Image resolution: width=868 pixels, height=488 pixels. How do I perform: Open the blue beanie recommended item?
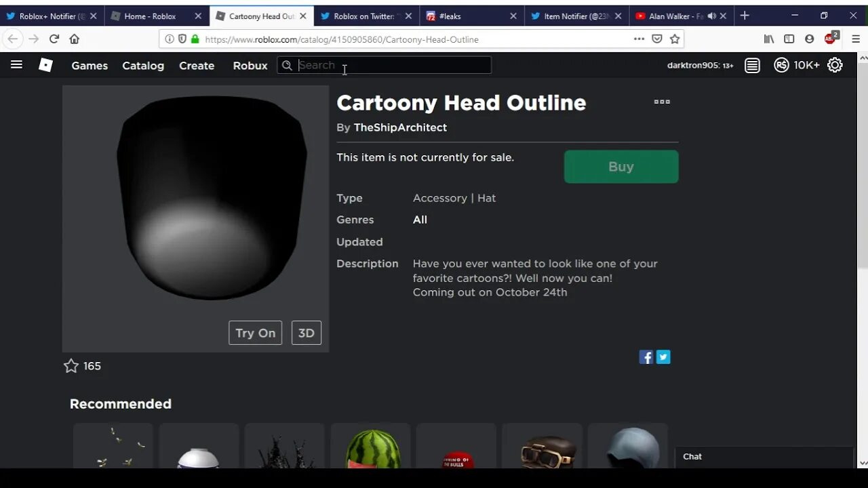(628, 447)
